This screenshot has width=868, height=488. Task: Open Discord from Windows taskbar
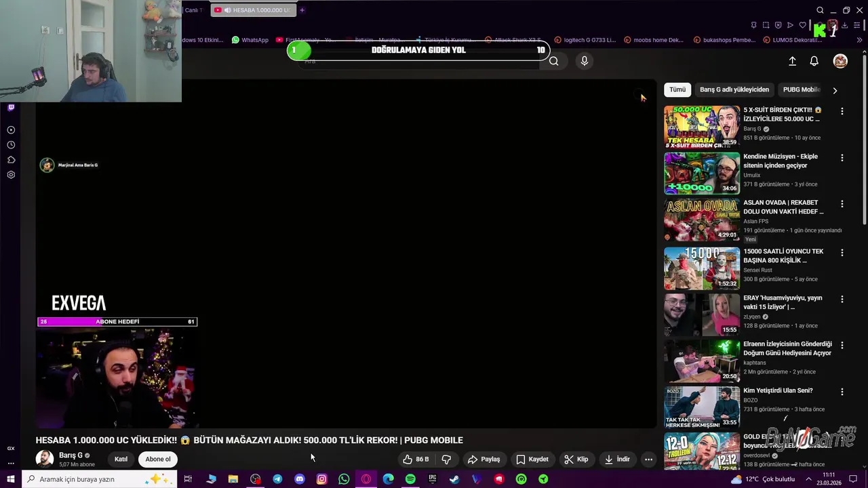(300, 479)
